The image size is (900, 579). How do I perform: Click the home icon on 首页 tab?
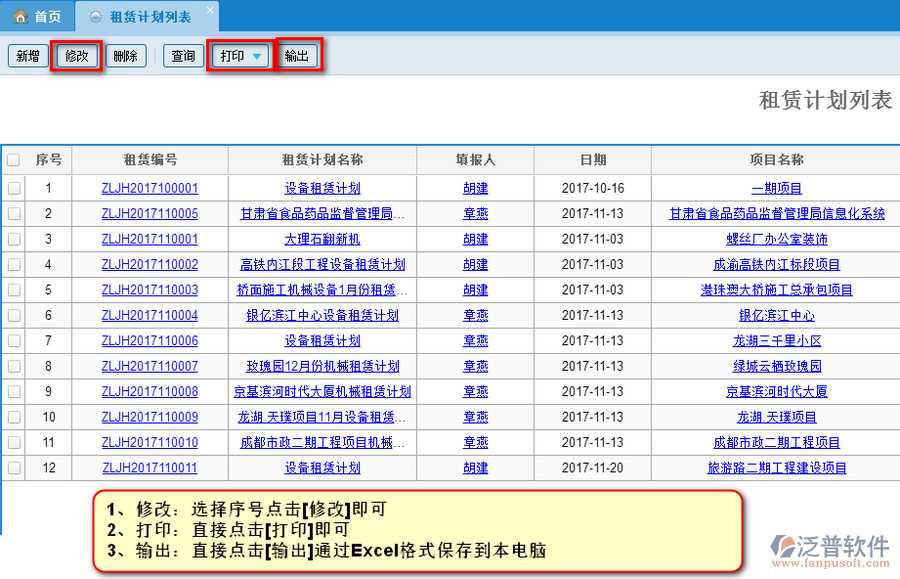point(20,17)
